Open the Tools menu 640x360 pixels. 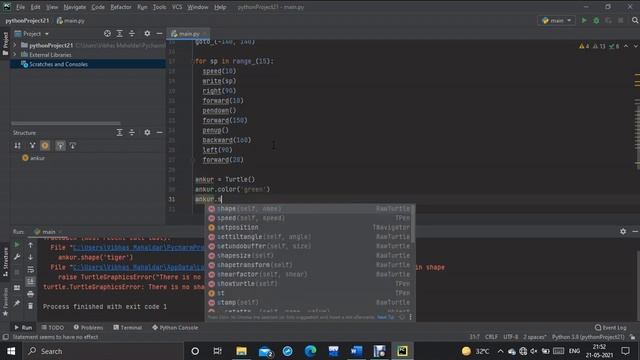click(160, 7)
